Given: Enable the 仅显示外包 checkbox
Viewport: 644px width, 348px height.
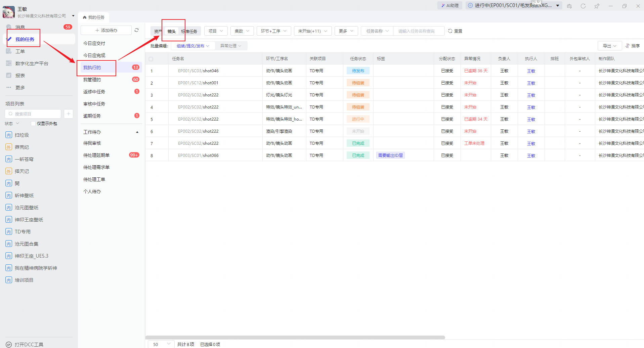Looking at the screenshot, I should click(33, 124).
